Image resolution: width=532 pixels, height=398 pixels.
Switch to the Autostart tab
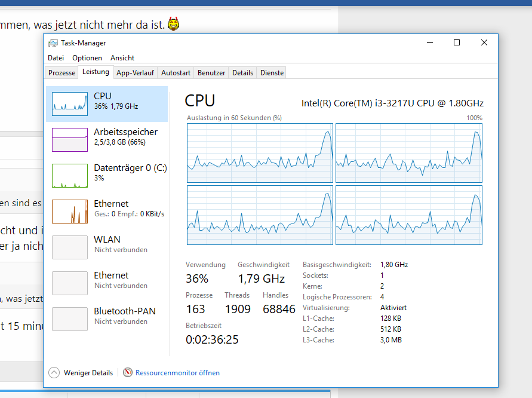point(176,73)
